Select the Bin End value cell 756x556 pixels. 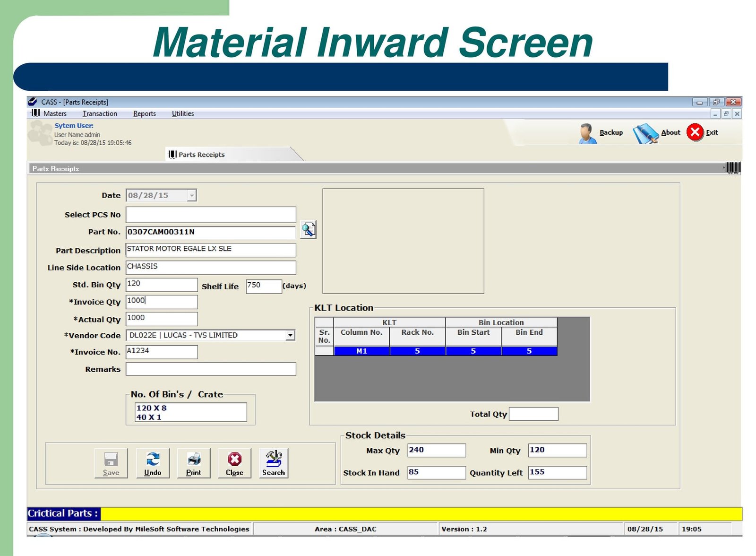[x=529, y=351]
